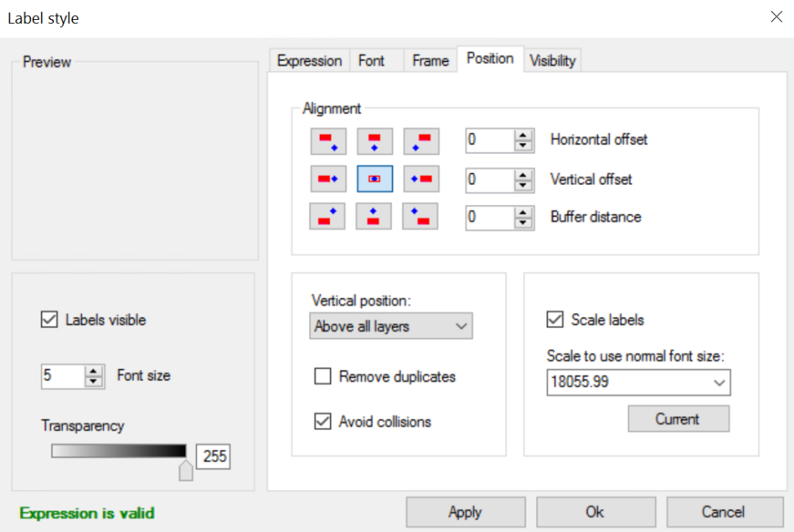794x532 pixels.
Task: Disable the Avoid collisions option
Action: [x=322, y=422]
